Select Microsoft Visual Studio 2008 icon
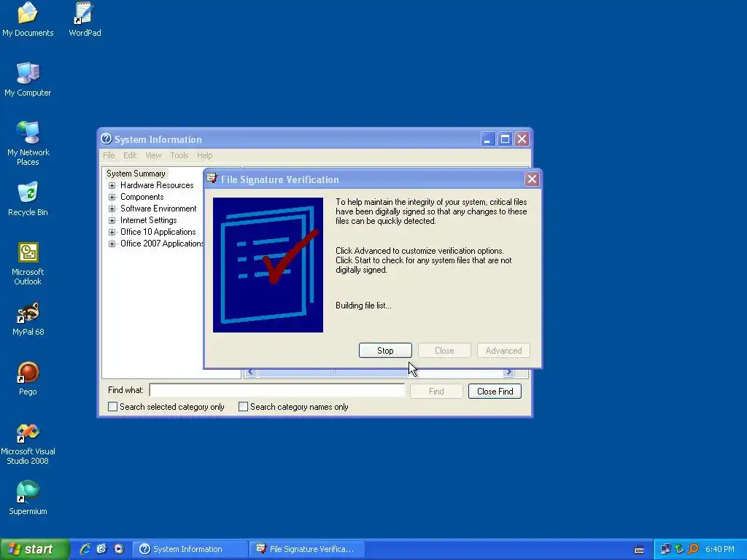This screenshot has height=560, width=747. pos(28,444)
